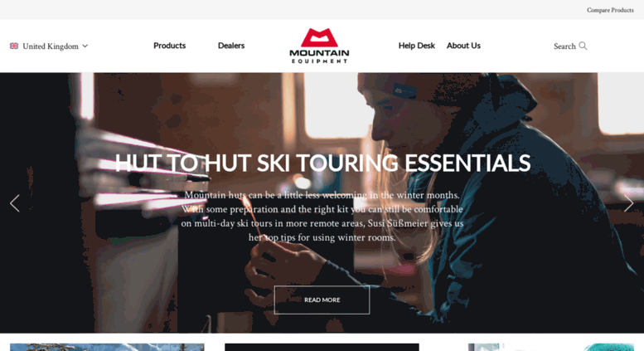Expand the United Kingdom country dropdown
The width and height of the screenshot is (644, 351).
tap(49, 46)
